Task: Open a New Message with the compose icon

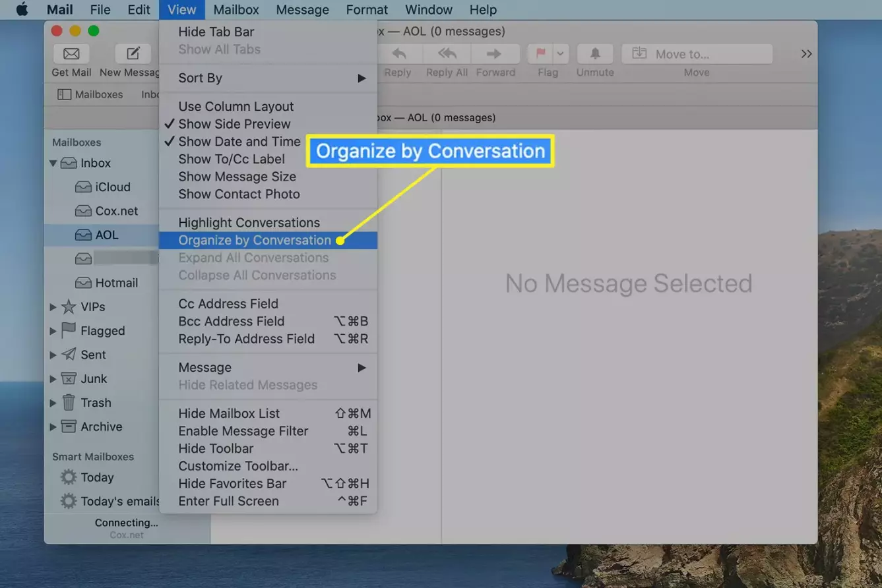Action: click(x=133, y=53)
